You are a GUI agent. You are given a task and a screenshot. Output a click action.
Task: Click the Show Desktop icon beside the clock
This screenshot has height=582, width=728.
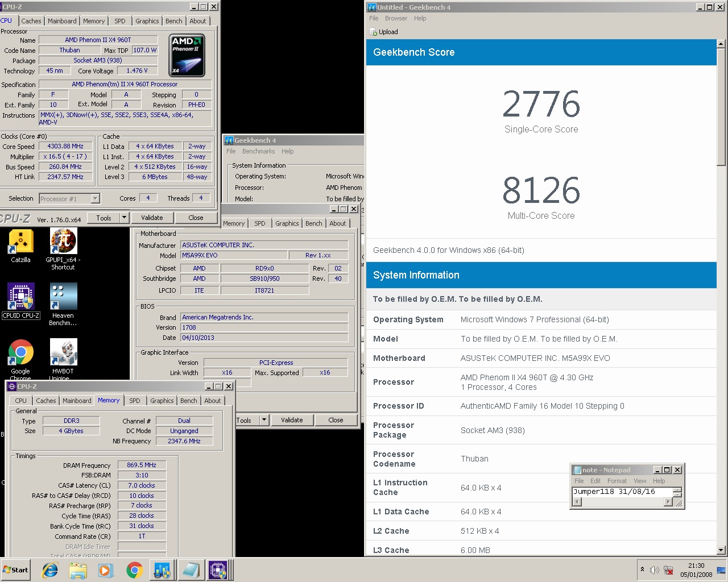point(721,570)
